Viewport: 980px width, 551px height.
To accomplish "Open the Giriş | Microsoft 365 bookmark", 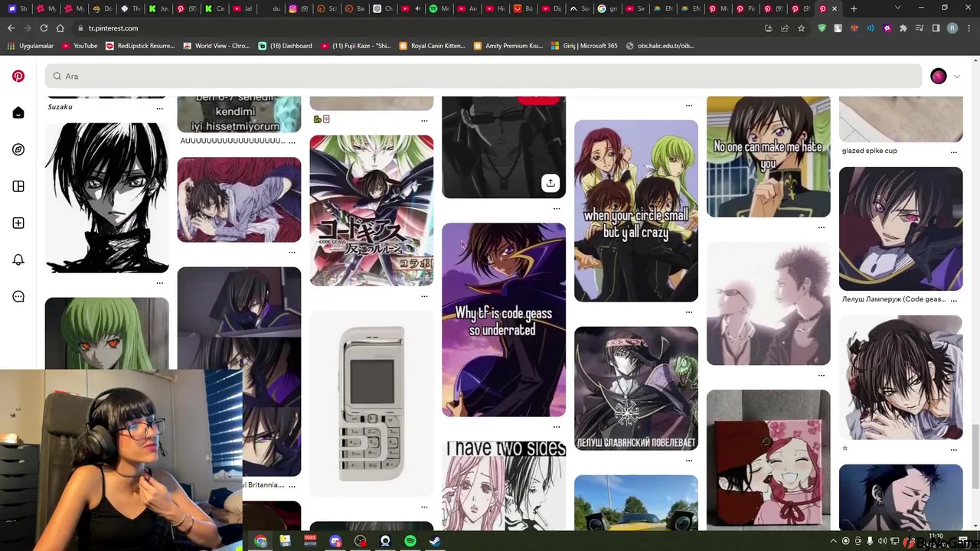I will point(584,46).
